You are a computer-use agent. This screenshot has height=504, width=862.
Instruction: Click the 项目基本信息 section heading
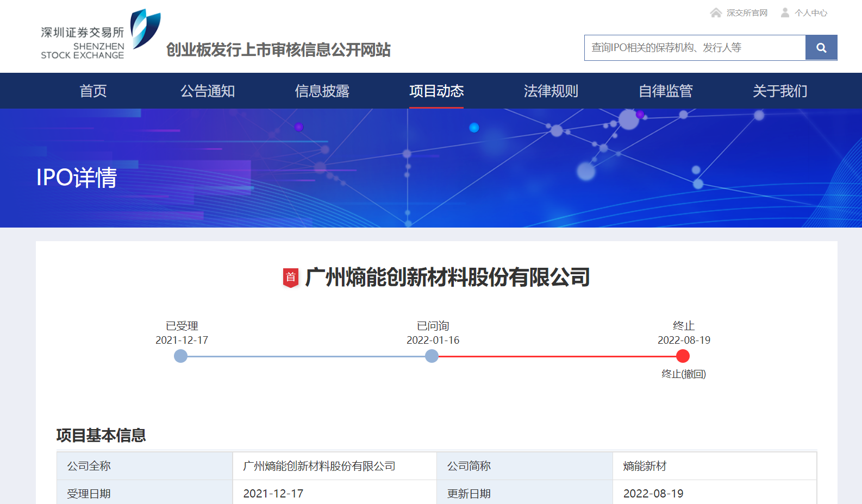[101, 436]
